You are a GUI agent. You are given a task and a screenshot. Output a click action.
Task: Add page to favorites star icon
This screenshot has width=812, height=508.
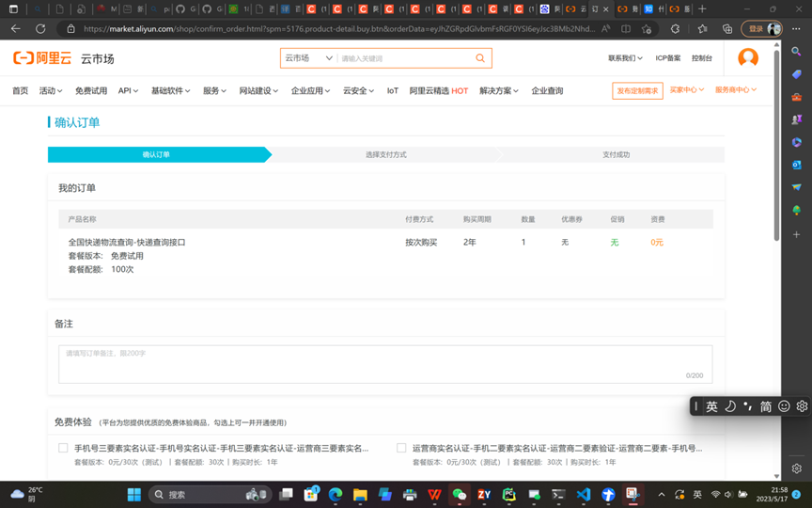tap(647, 29)
